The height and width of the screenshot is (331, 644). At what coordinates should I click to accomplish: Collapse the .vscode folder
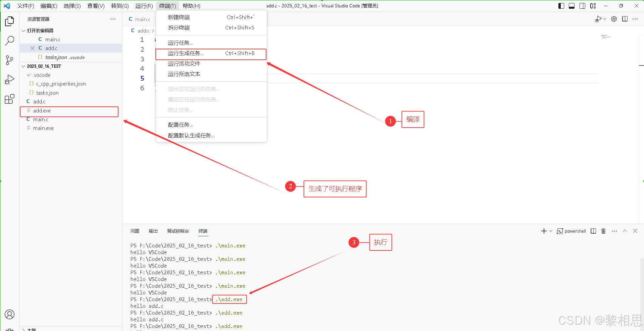[x=29, y=75]
